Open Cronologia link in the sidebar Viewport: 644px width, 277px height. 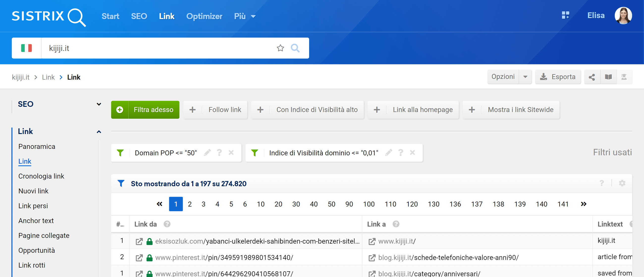click(x=41, y=176)
